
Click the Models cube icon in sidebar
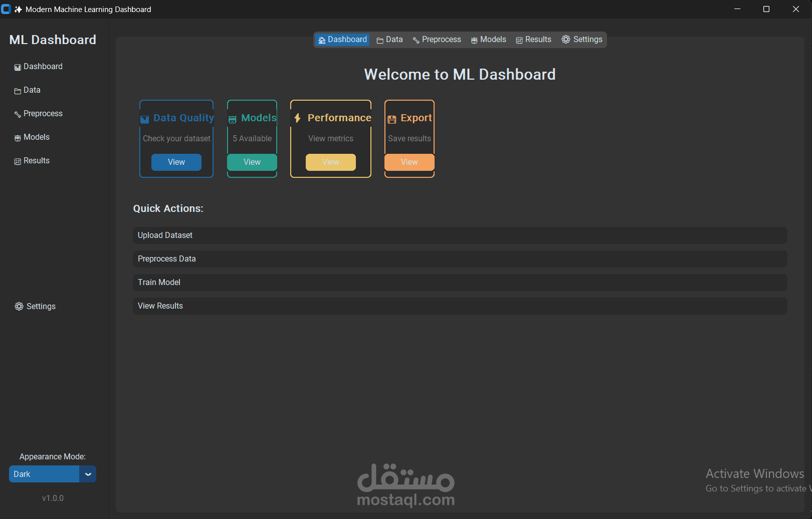click(x=18, y=137)
